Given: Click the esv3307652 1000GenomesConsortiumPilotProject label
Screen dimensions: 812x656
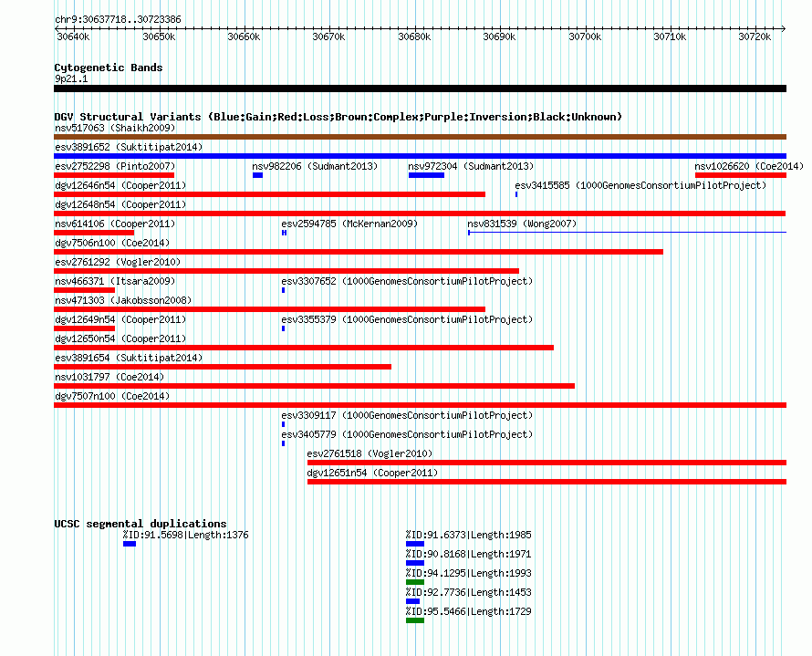Looking at the screenshot, I should 407,281.
